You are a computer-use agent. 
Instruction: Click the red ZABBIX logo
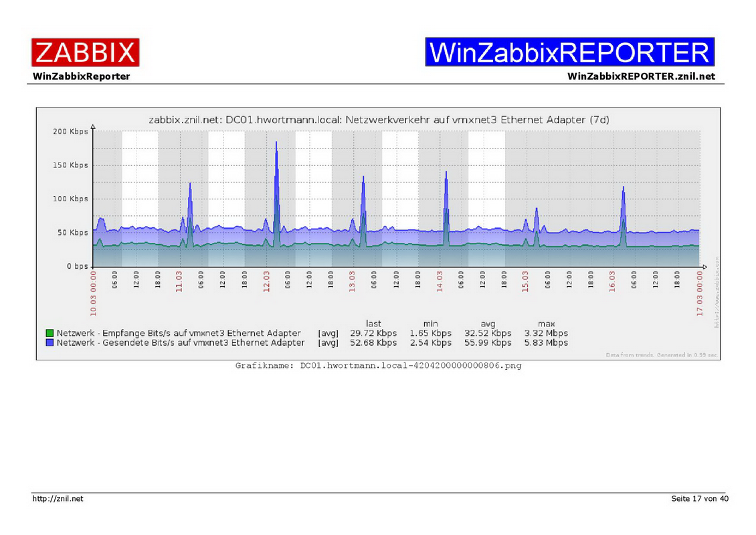[x=85, y=52]
